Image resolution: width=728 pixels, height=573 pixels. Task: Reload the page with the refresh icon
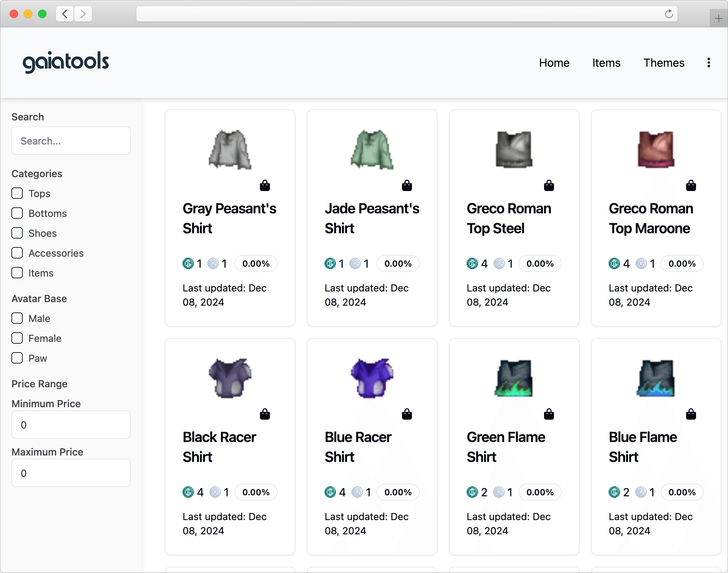coord(669,14)
